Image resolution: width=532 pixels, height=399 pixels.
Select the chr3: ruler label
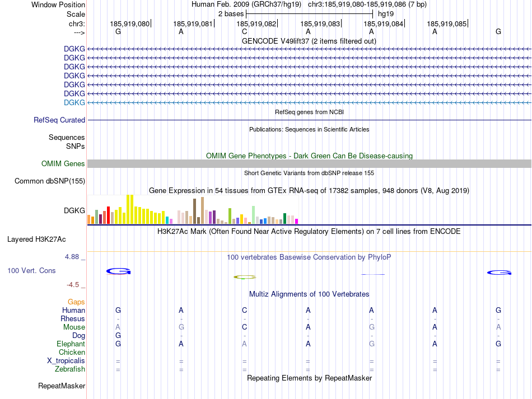77,24
